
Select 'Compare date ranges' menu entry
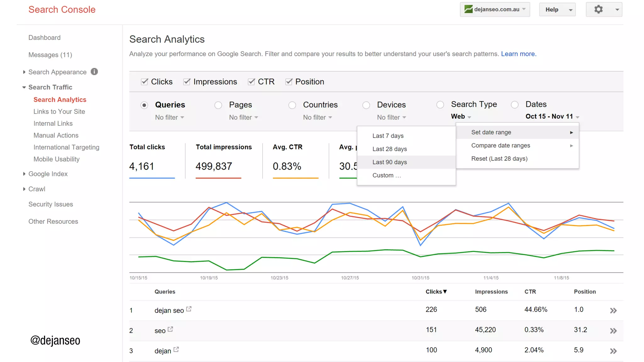501,145
